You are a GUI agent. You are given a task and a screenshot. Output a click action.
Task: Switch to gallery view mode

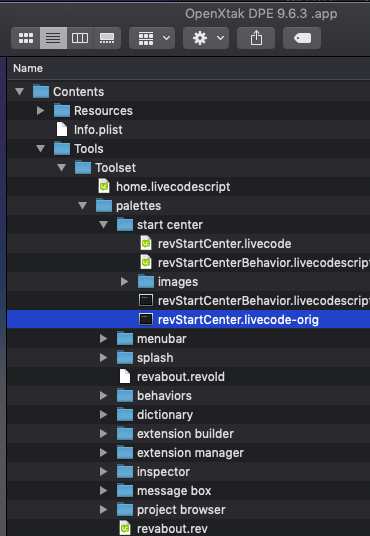point(107,38)
